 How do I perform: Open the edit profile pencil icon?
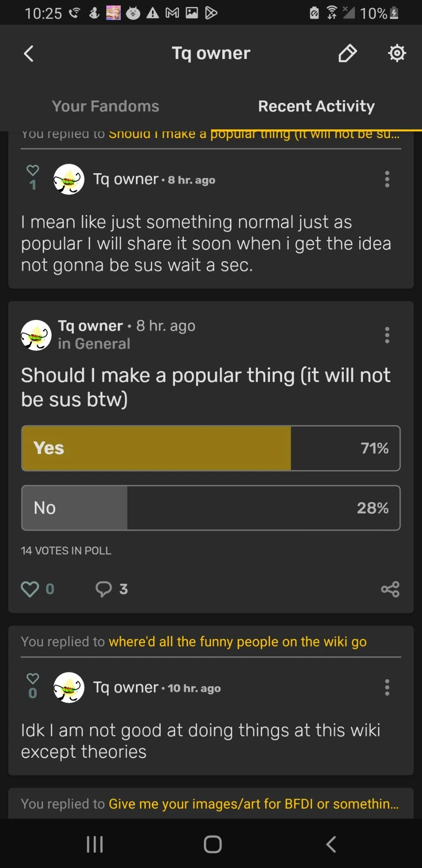click(347, 53)
